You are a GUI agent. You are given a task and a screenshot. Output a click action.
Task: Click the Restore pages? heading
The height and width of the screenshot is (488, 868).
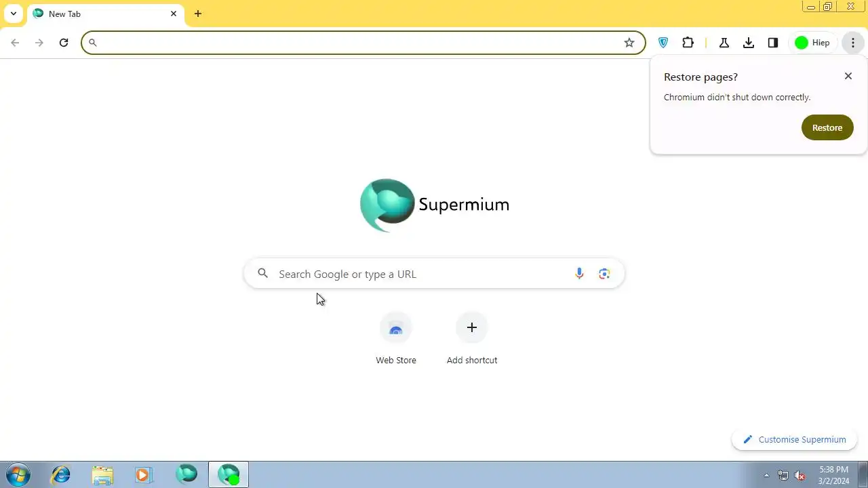[x=701, y=77]
